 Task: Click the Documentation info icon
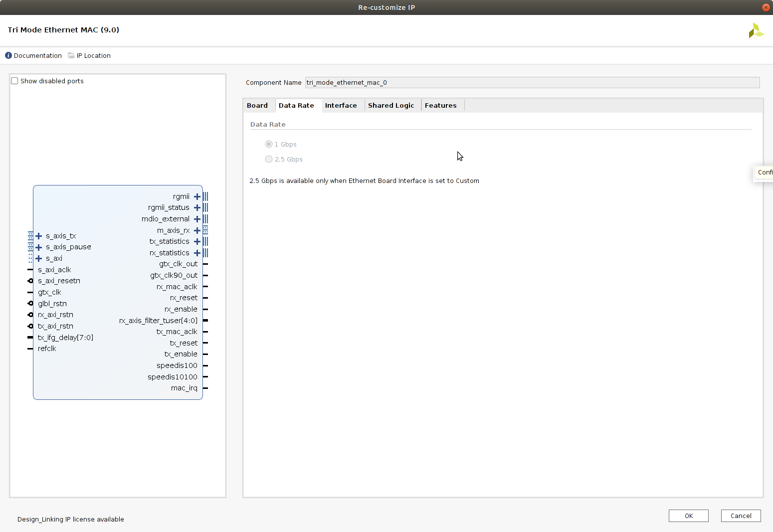(x=8, y=55)
